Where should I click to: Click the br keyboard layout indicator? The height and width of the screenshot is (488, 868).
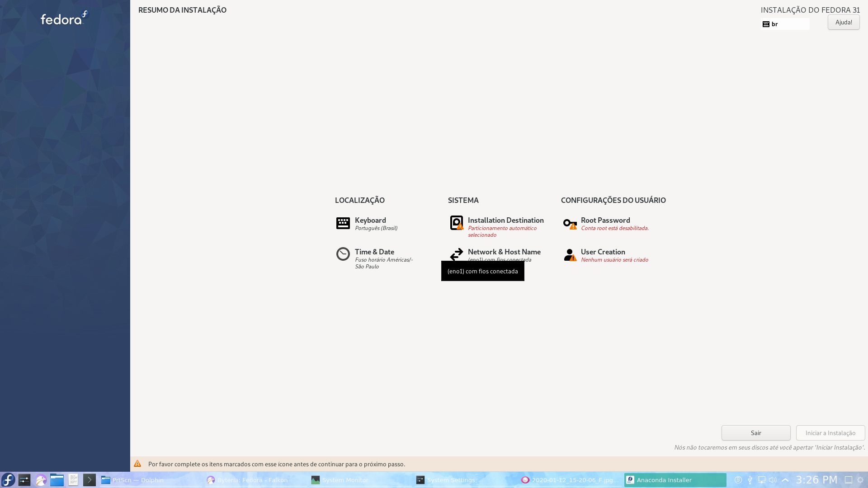point(785,24)
